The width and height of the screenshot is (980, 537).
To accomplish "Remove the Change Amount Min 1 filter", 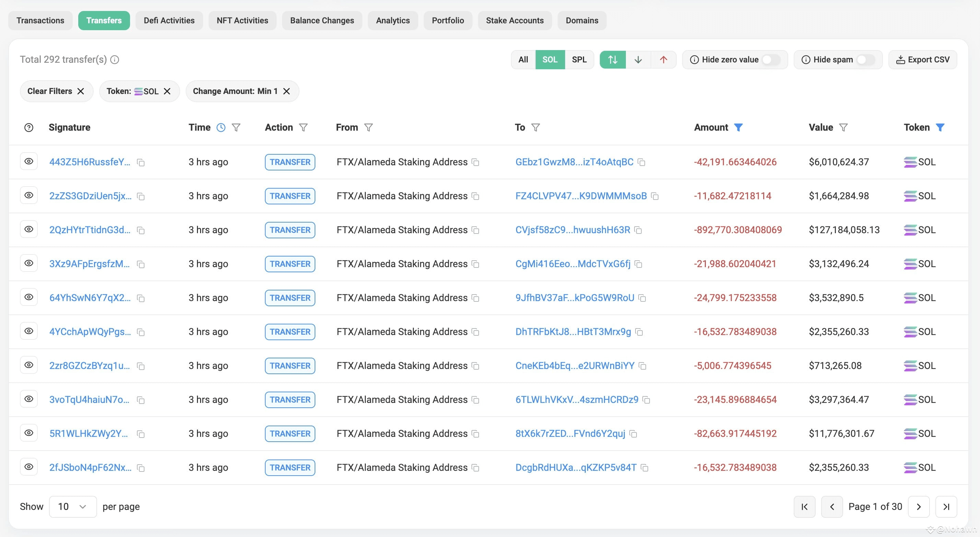I will click(287, 91).
